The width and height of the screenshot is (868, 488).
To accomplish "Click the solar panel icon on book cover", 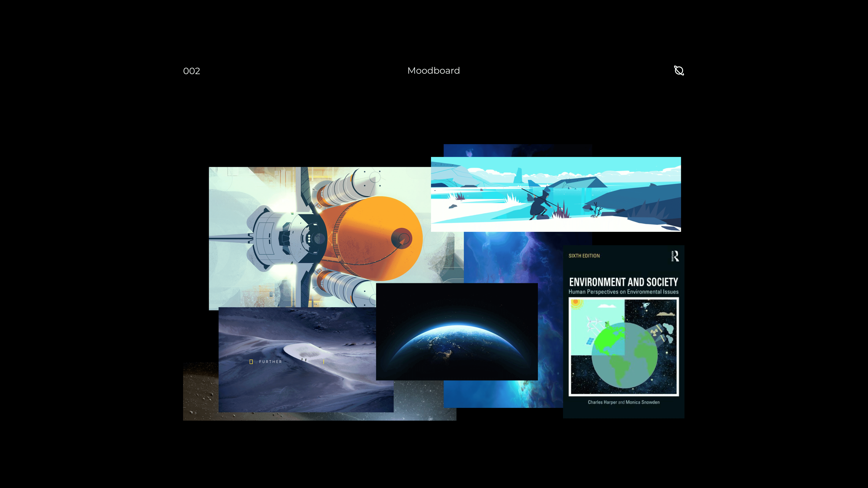I will [x=590, y=341].
